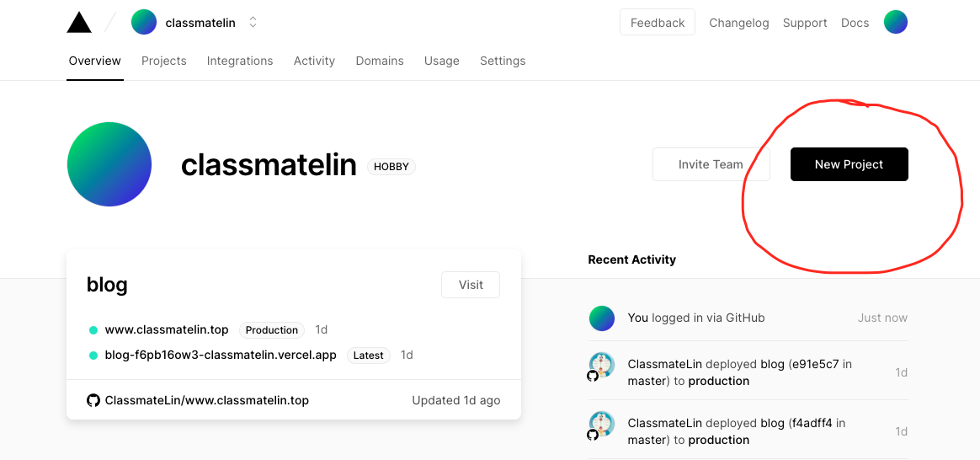
Task: Open user avatar menu at top right
Action: [x=896, y=22]
